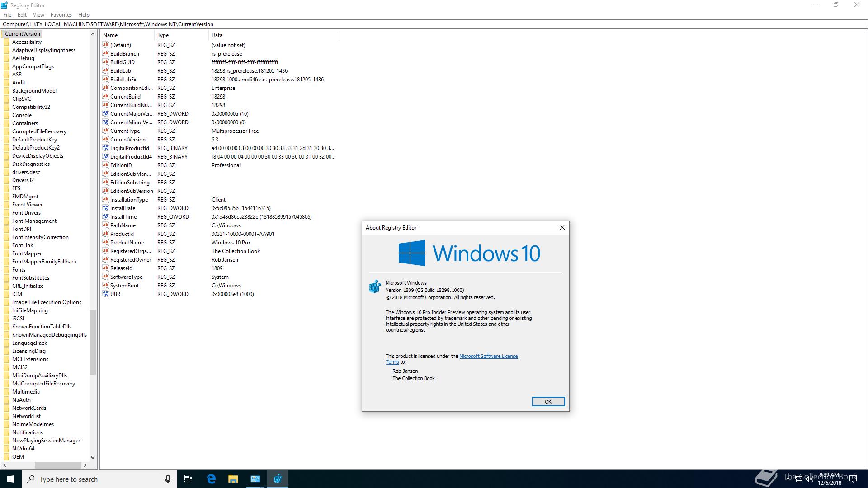Click the Console key folder icon

click(x=7, y=115)
